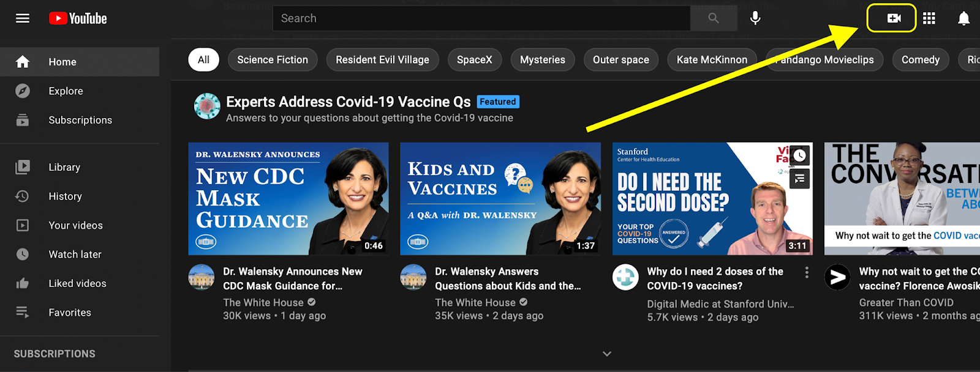This screenshot has width=980, height=372.
Task: Click the Home house icon
Action: click(x=23, y=62)
